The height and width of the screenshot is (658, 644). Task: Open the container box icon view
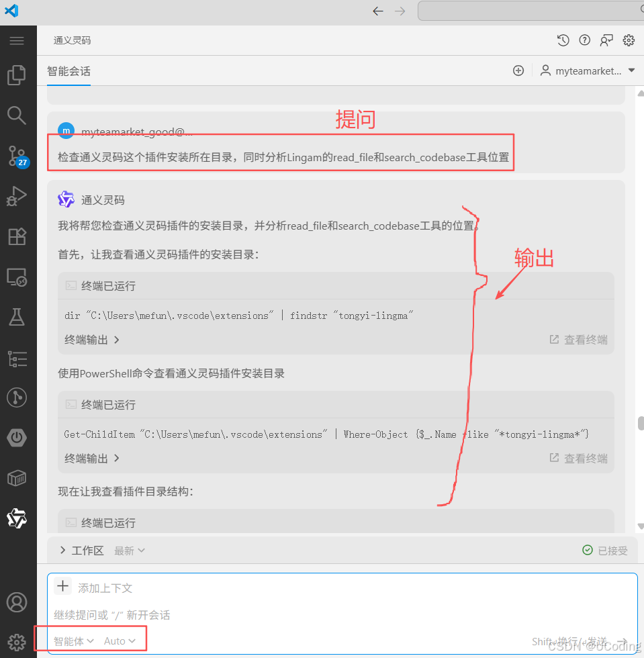17,478
